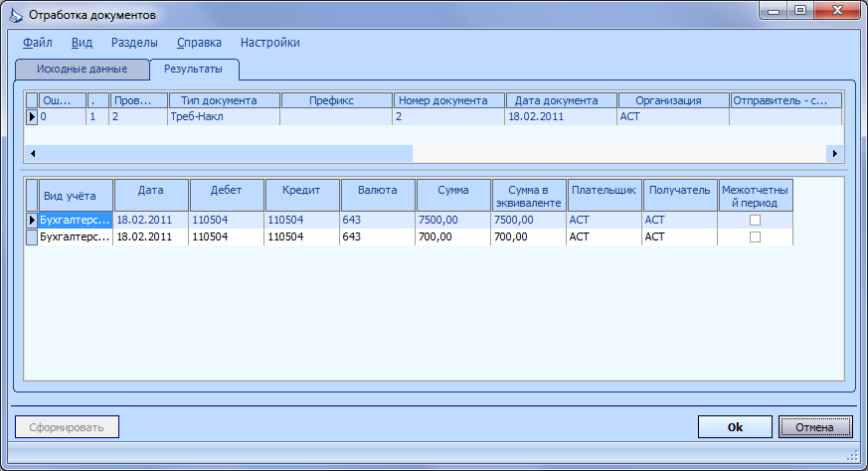Click the Тип документа column header
The height and width of the screenshot is (471, 868).
224,100
